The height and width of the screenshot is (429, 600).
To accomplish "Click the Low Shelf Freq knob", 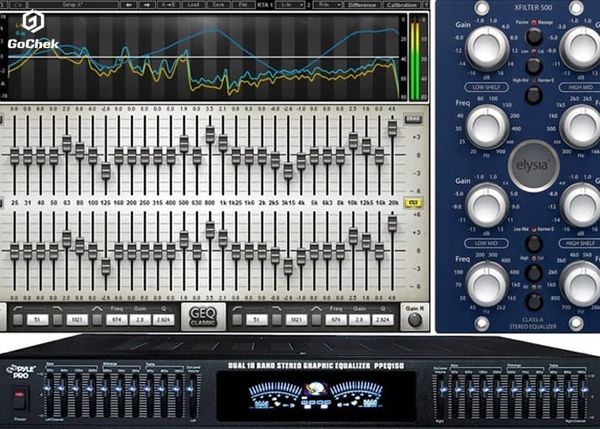I will pyautogui.click(x=487, y=127).
